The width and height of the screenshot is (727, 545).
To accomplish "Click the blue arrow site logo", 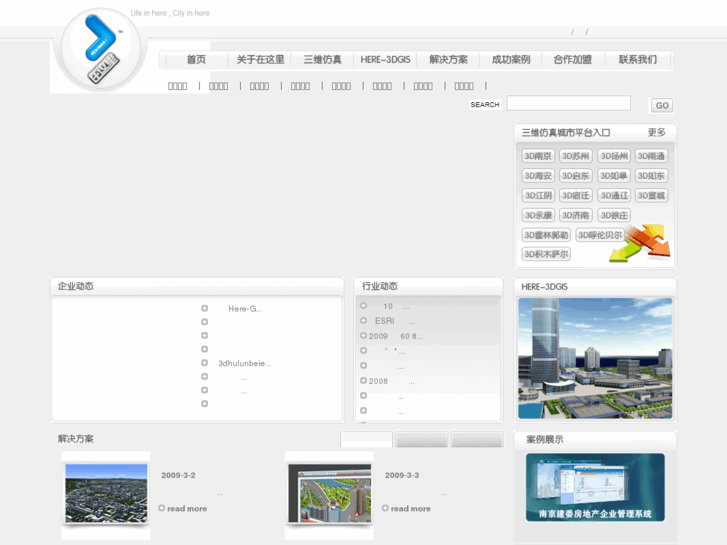I will 101,48.
